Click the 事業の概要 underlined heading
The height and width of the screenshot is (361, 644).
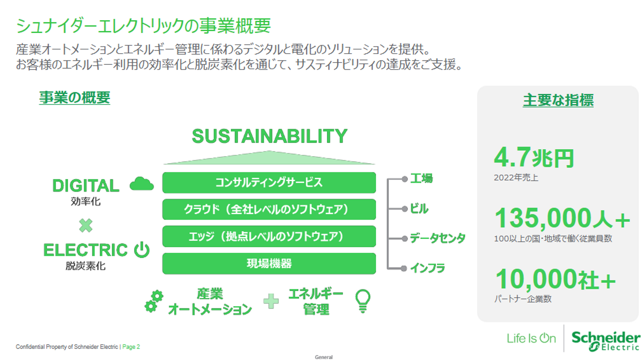[75, 98]
